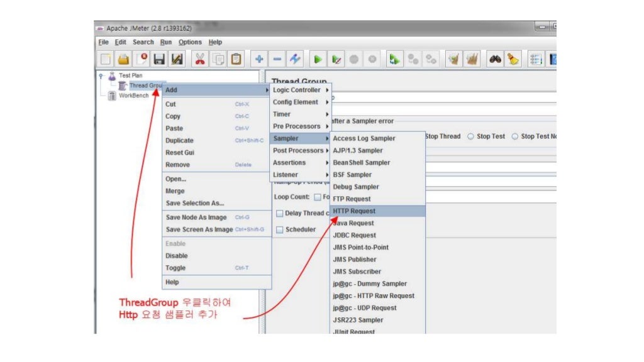Click the Remote Start All icon

[394, 60]
